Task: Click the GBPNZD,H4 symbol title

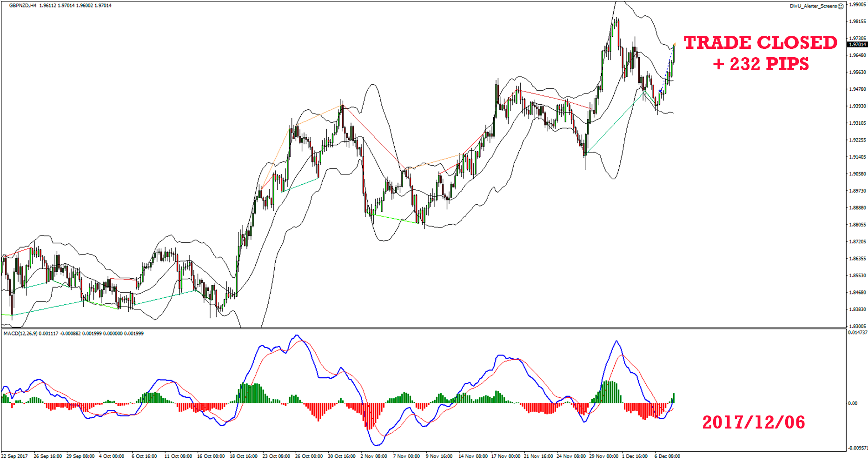Action: [x=22, y=6]
